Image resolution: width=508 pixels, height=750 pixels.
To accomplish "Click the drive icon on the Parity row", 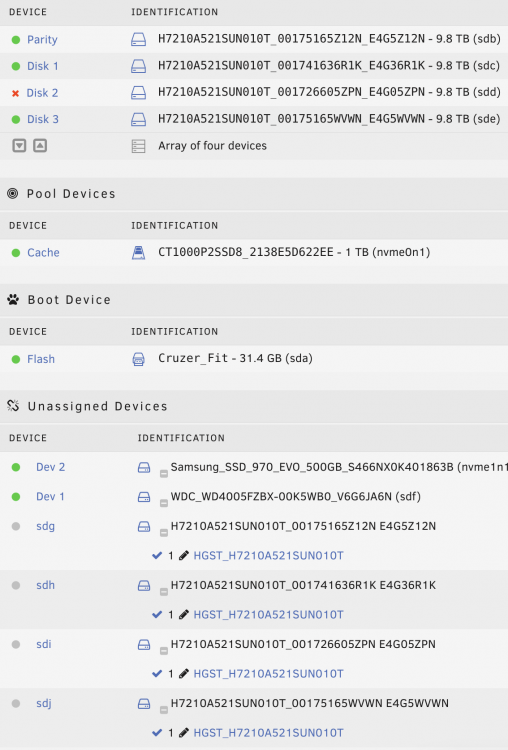I will pyautogui.click(x=138, y=39).
